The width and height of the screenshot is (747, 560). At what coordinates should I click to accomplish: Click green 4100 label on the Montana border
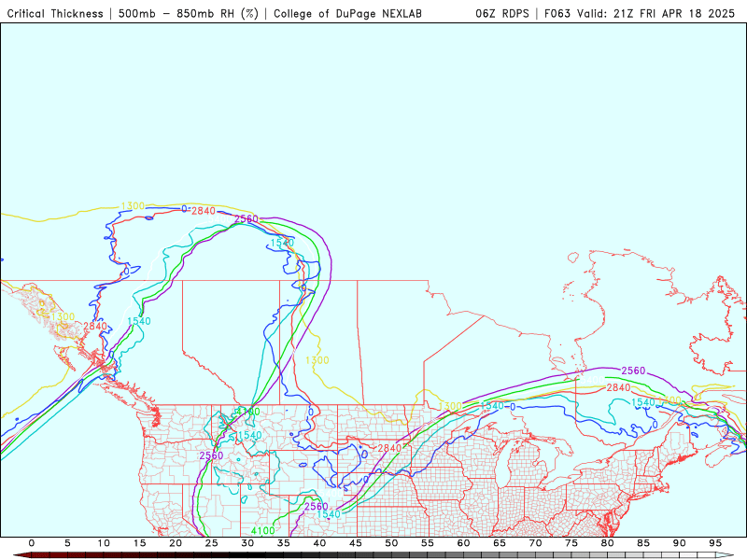tap(248, 412)
